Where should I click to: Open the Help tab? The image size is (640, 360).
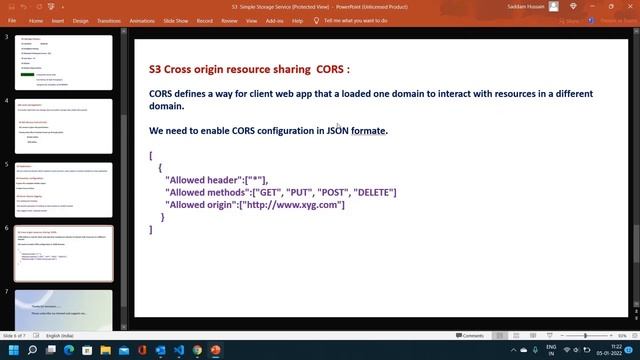(298, 20)
